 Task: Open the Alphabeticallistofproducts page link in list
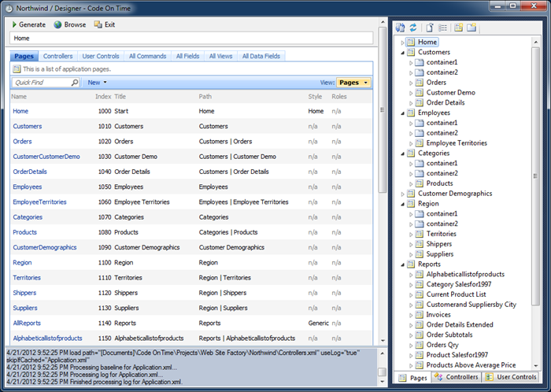tap(47, 338)
